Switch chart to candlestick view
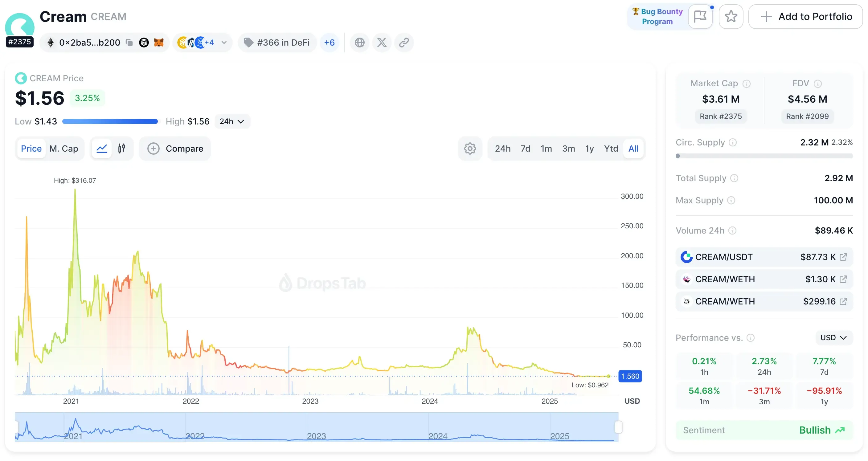Viewport: 868px width, 461px height. (122, 149)
